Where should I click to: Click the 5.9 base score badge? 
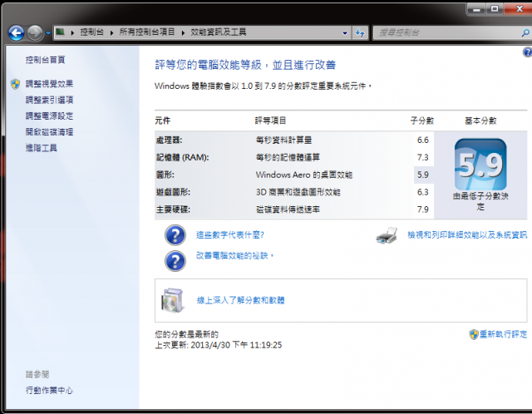(480, 165)
